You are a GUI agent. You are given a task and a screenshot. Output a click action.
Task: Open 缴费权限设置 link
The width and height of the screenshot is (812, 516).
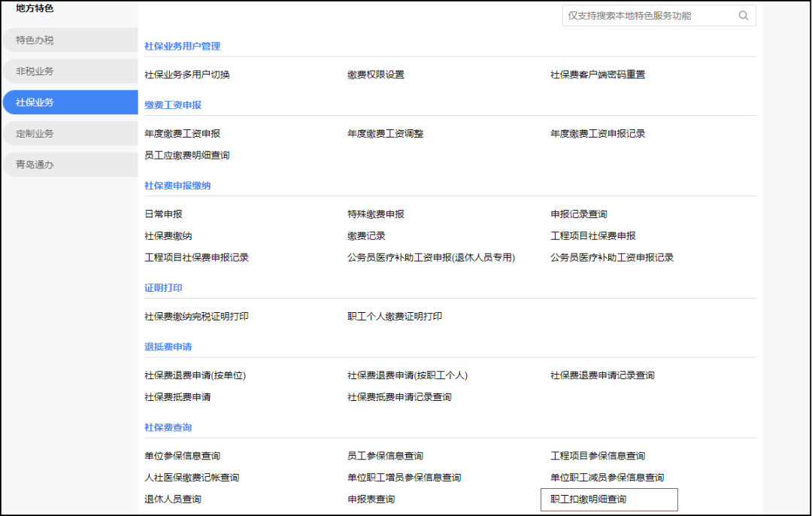click(375, 74)
